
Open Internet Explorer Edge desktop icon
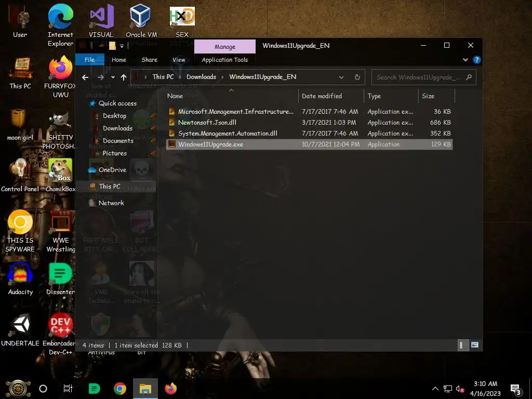coord(60,24)
